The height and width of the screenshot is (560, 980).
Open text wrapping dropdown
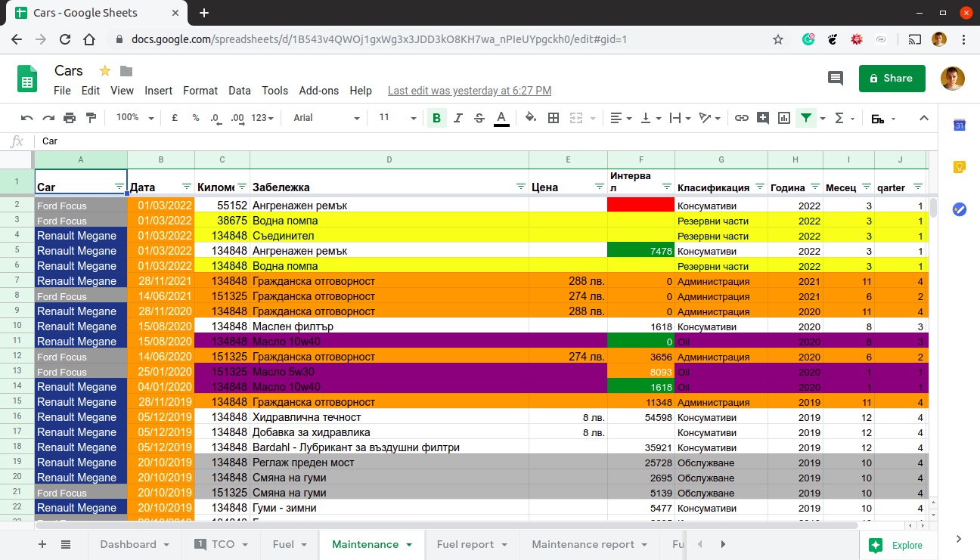[x=681, y=118]
